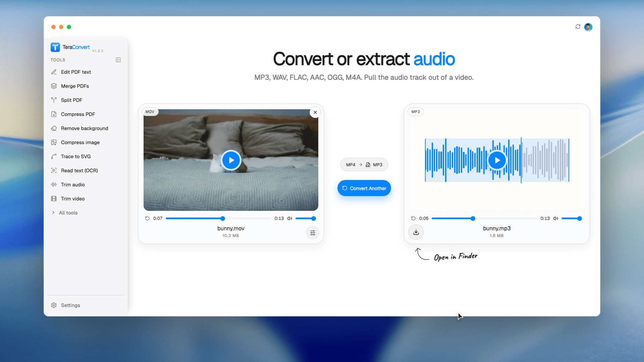
Task: Seek in the bunny.mp3 progress slider
Action: [484, 219]
